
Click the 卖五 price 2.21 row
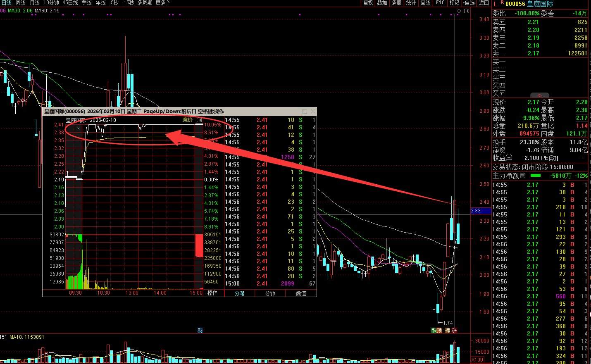coord(540,22)
